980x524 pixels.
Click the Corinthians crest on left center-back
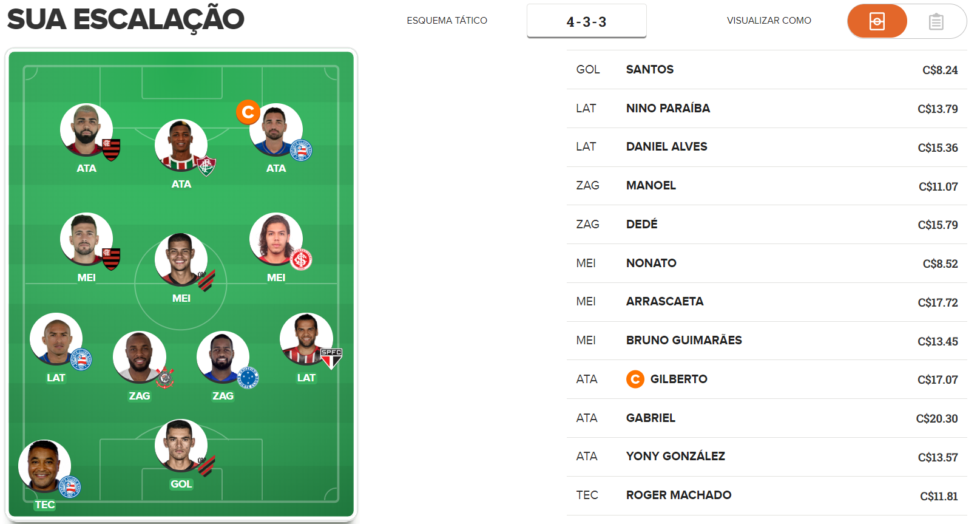click(165, 378)
